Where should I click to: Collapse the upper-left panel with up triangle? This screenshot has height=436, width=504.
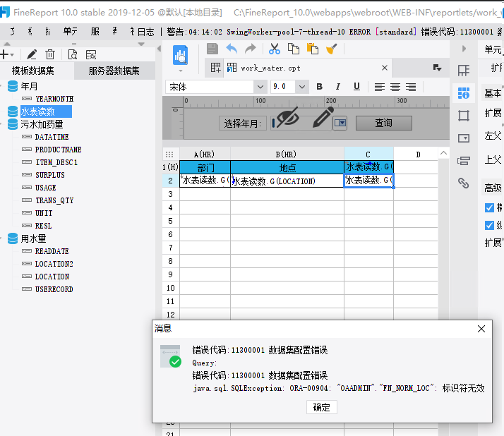tap(7, 44)
